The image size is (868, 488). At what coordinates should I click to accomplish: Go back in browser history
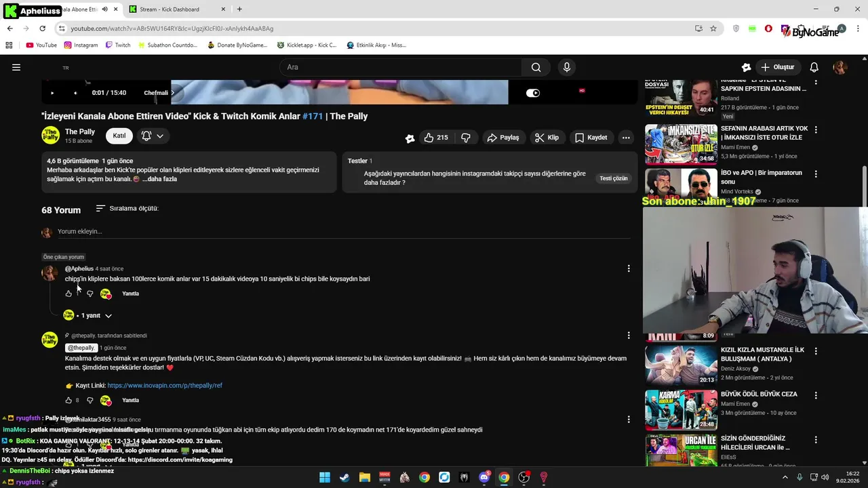(9, 28)
